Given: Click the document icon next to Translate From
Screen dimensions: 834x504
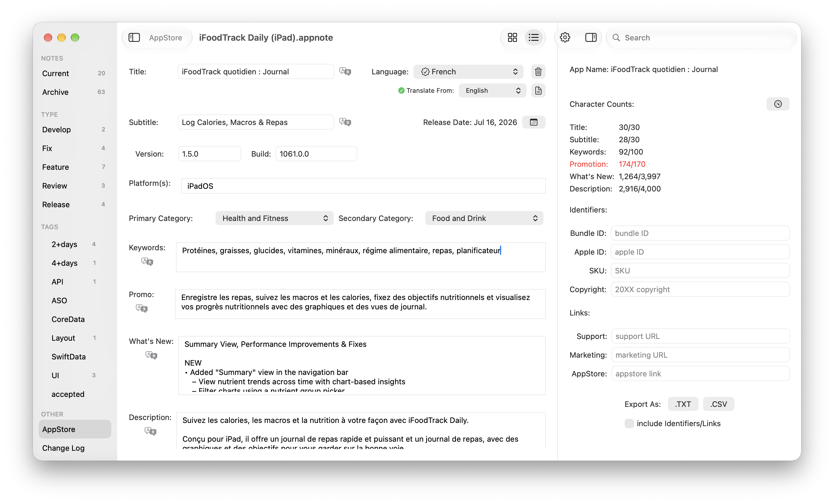Looking at the screenshot, I should [x=538, y=91].
